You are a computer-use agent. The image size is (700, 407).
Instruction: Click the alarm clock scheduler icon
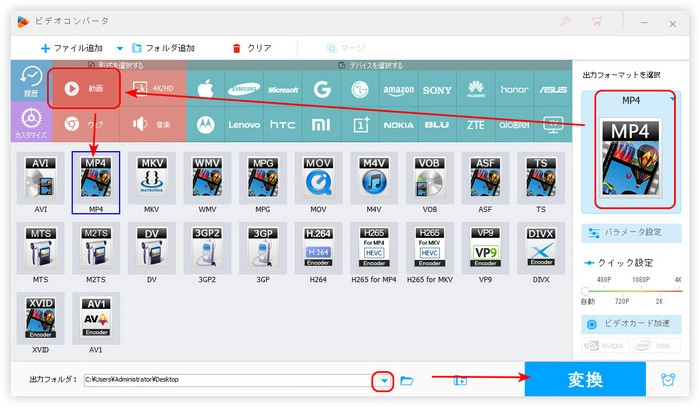coord(667,380)
